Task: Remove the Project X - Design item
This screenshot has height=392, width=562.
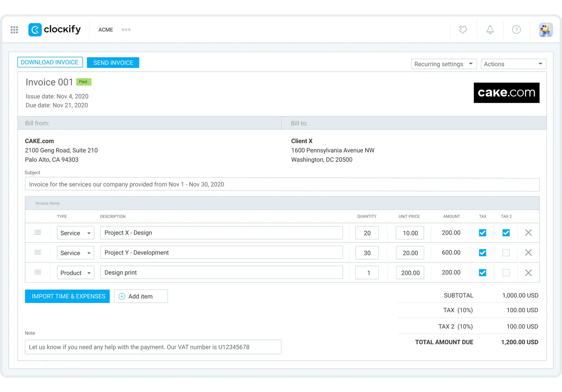Action: point(528,233)
